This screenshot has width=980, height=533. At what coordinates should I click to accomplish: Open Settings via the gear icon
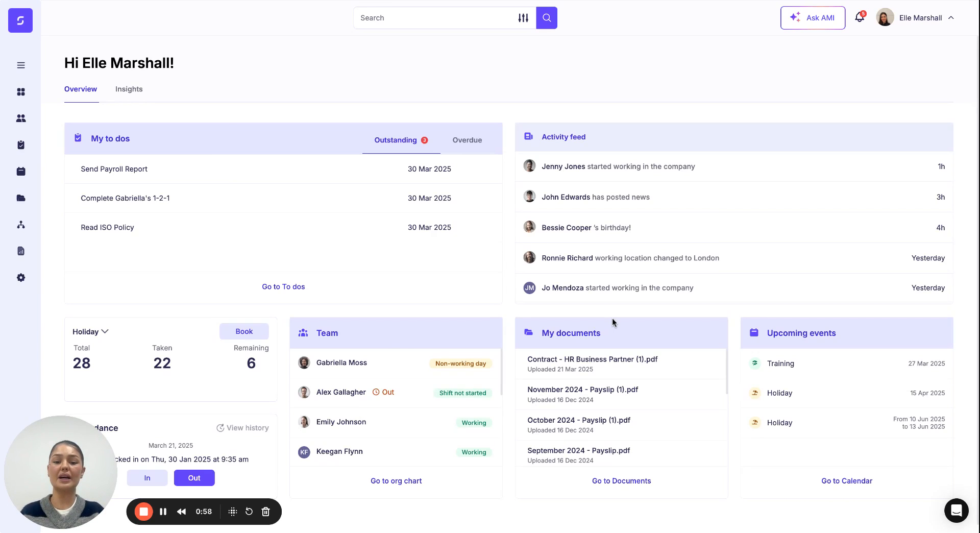[20, 277]
